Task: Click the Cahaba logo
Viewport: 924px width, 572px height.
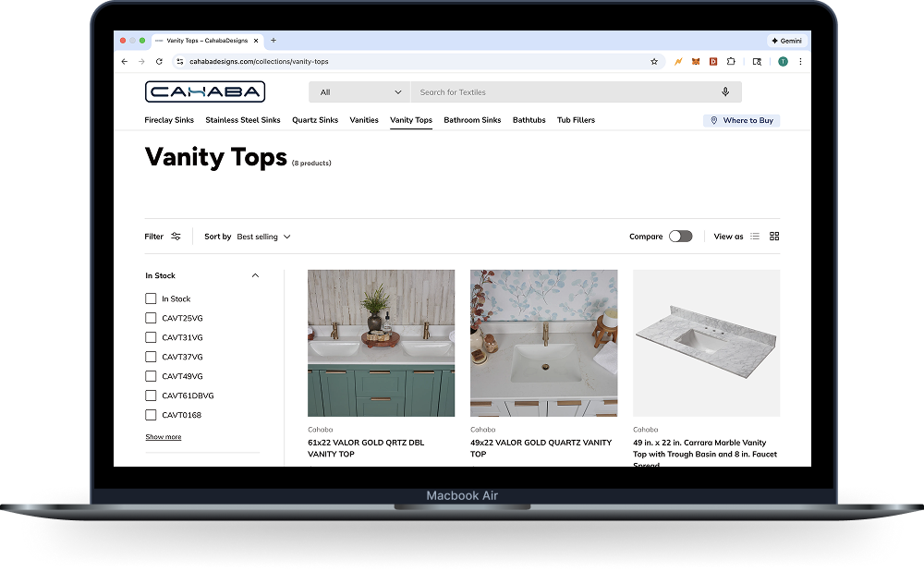Action: tap(205, 91)
